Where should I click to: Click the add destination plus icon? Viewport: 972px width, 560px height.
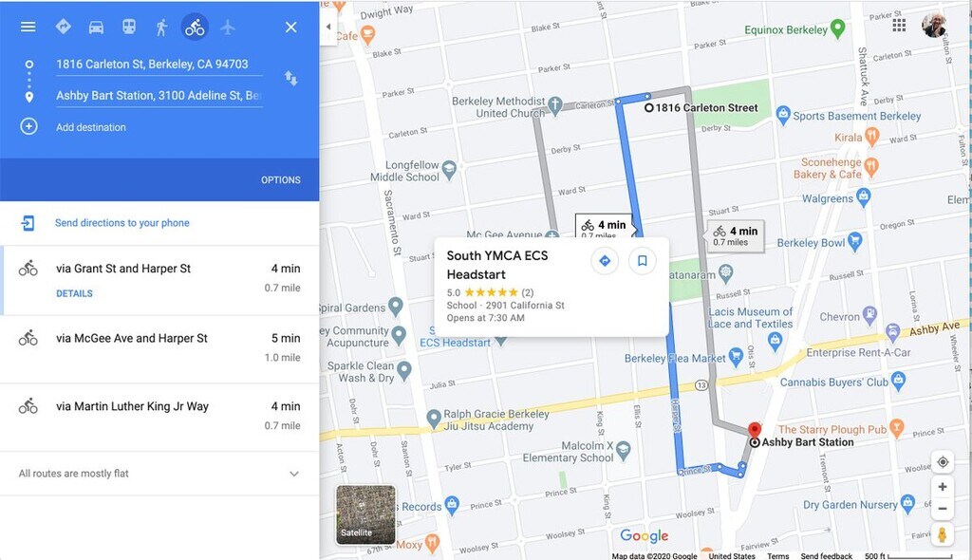click(x=29, y=126)
